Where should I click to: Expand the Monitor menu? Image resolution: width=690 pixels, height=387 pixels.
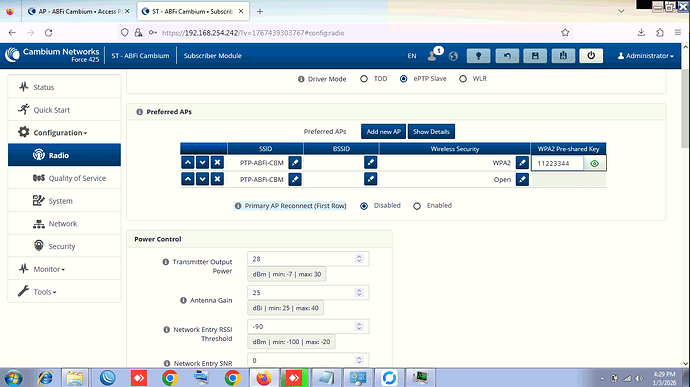click(x=64, y=269)
